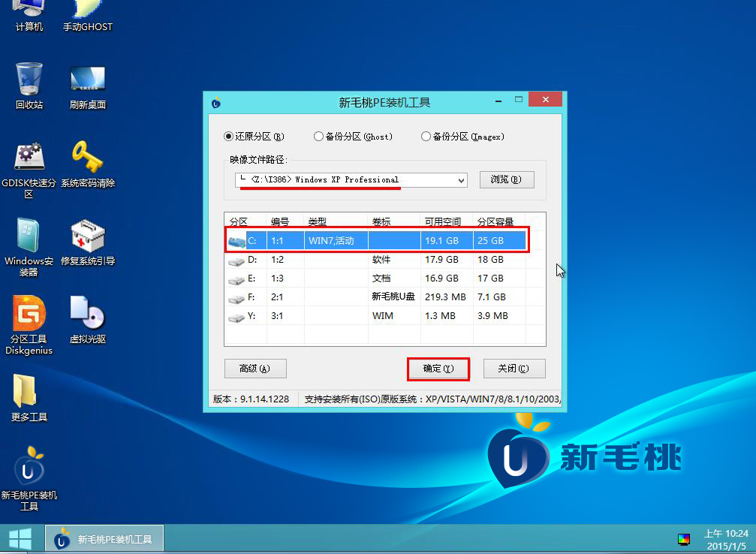
Task: Click the display tray icon in taskbar
Action: click(684, 540)
